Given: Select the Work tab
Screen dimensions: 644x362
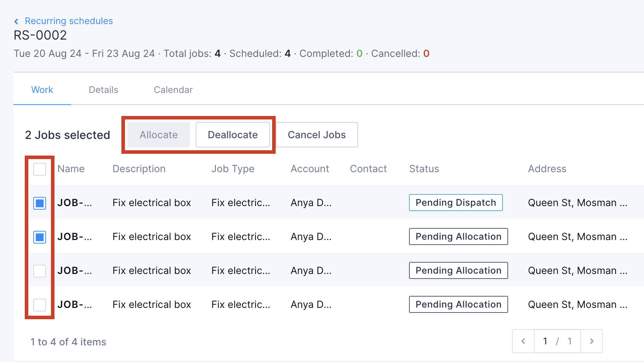Looking at the screenshot, I should pyautogui.click(x=42, y=90).
